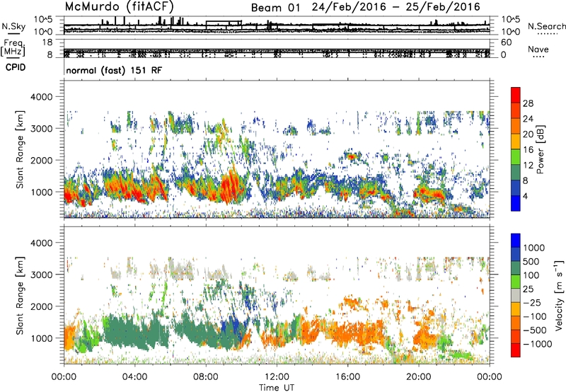
Task: Pick the yellow 16-20 dB power colorbar segment
Action: pyautogui.click(x=516, y=142)
